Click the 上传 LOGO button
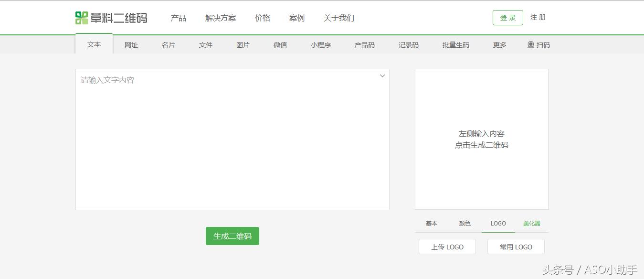 click(447, 247)
